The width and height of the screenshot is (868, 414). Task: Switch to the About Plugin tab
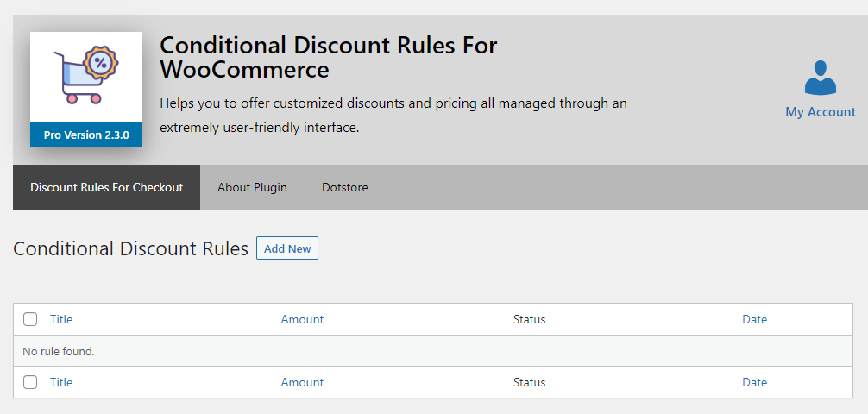tap(252, 187)
